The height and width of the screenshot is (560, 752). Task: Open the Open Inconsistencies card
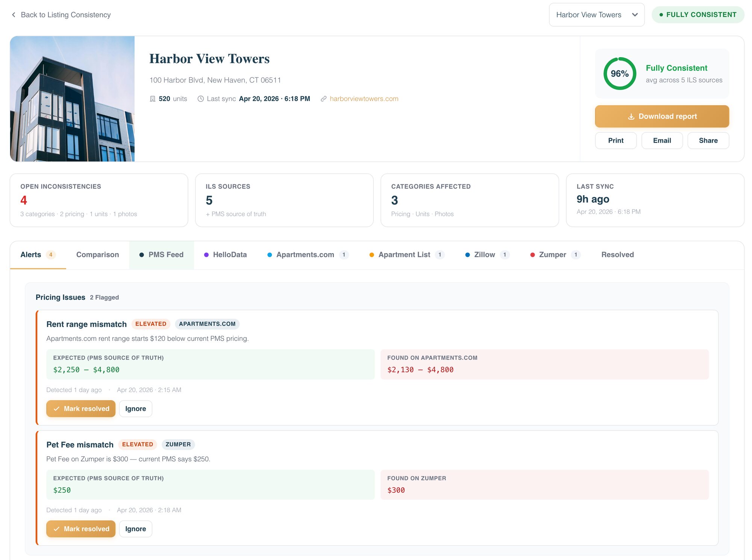pos(99,200)
